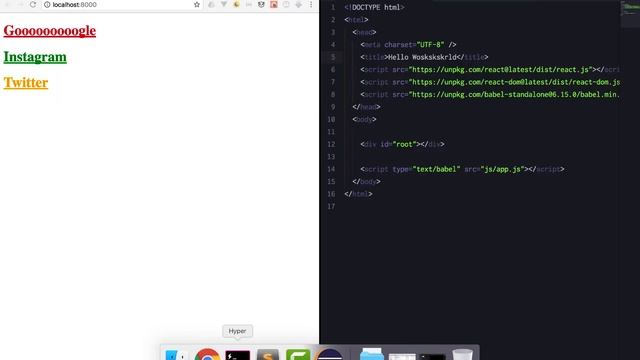Click the "js/app.js" src value on line 14
This screenshot has width=640, height=360.
502,169
